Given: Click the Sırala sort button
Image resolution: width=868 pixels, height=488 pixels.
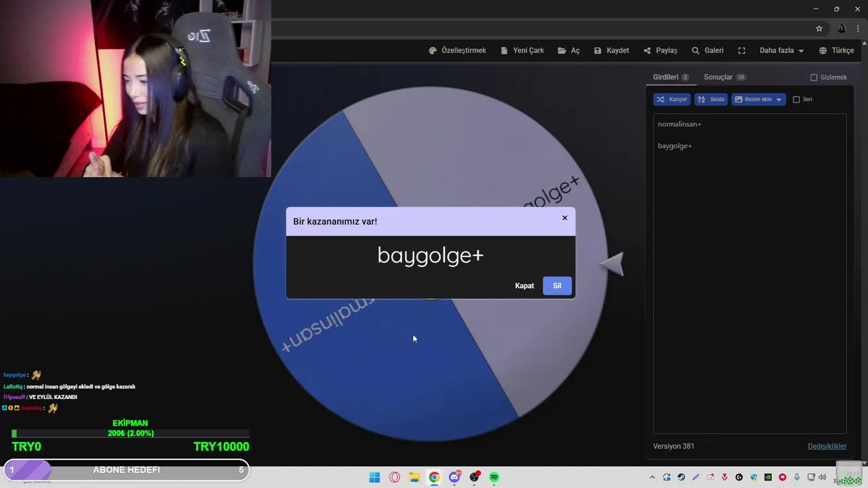Looking at the screenshot, I should [x=711, y=100].
